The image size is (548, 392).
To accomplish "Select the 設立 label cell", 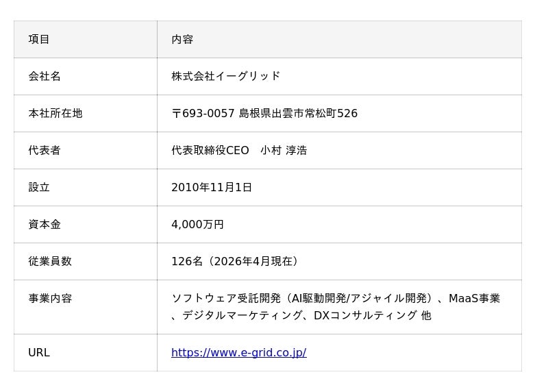I will point(39,187).
